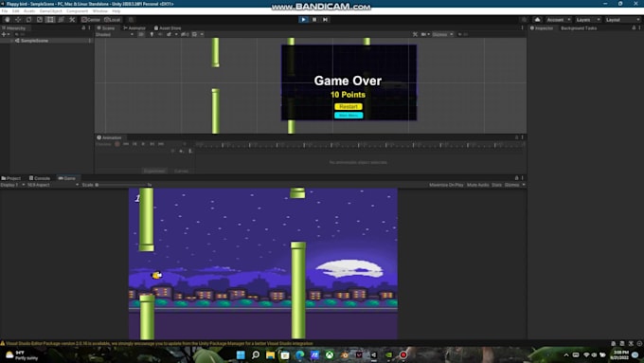The image size is (644, 363).
Task: Open the Layers dropdown
Action: coord(588,20)
